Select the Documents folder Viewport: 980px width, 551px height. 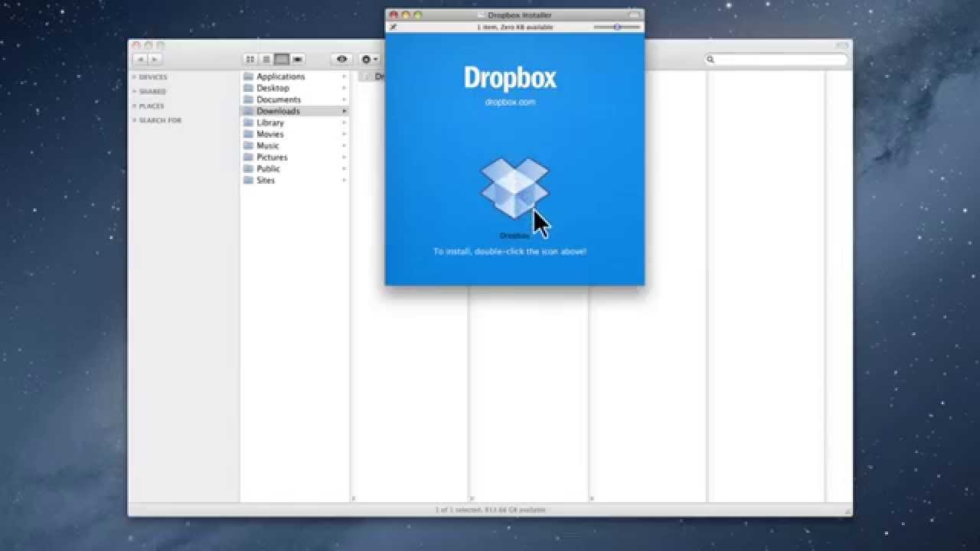click(x=295, y=99)
